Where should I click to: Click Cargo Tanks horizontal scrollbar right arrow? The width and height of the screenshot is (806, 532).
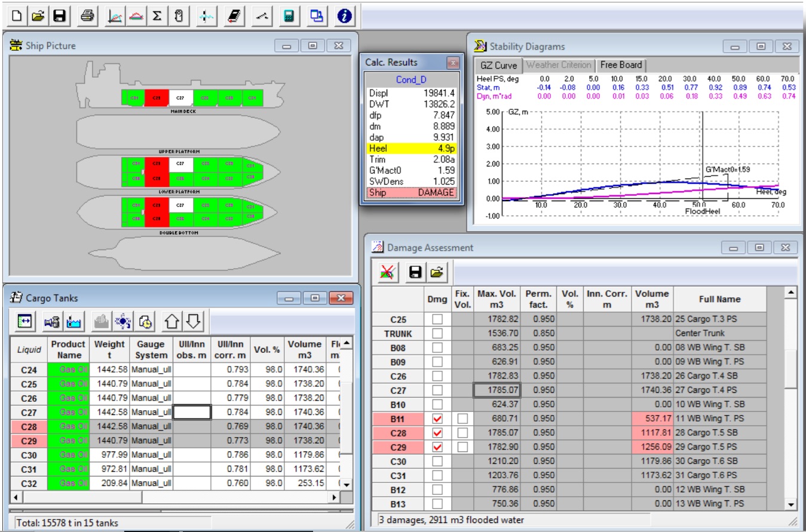[x=335, y=497]
